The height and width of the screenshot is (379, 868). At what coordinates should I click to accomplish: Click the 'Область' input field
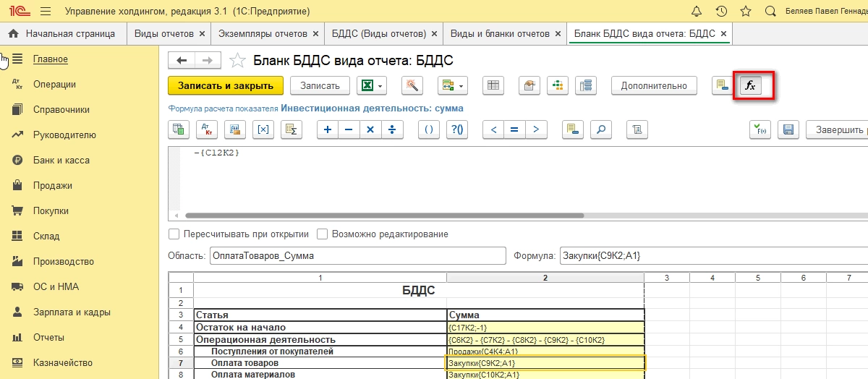pos(357,256)
